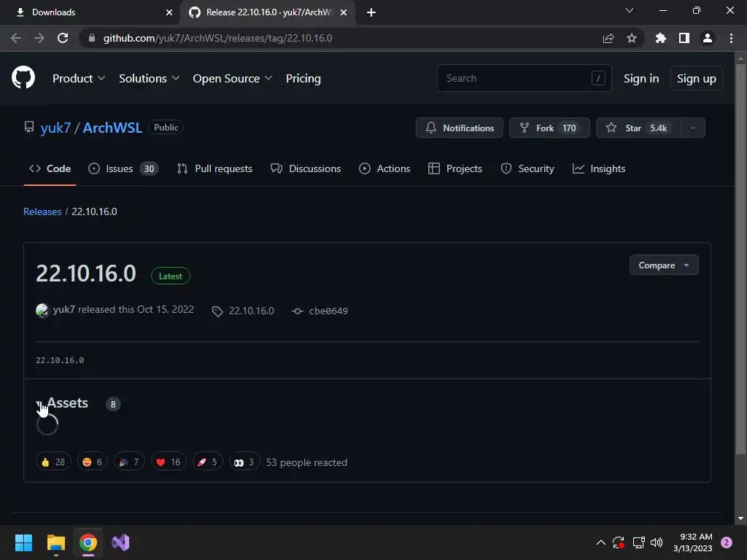
Task: Toggle the thumbs up reaction 28
Action: (53, 462)
